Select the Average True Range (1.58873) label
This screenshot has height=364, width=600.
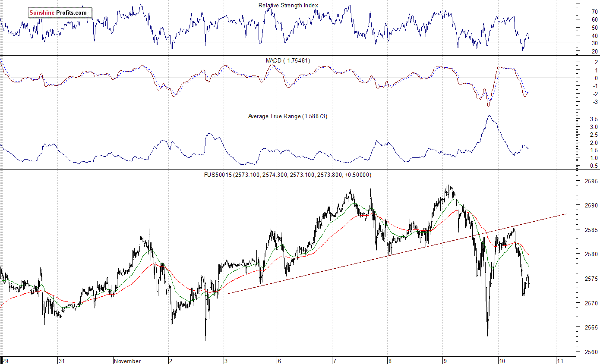tap(287, 116)
